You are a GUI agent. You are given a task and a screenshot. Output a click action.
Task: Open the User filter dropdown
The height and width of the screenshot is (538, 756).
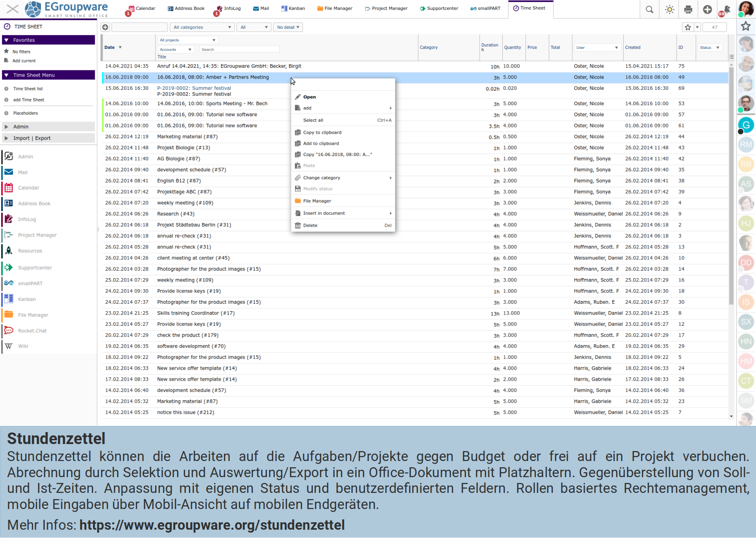click(596, 48)
